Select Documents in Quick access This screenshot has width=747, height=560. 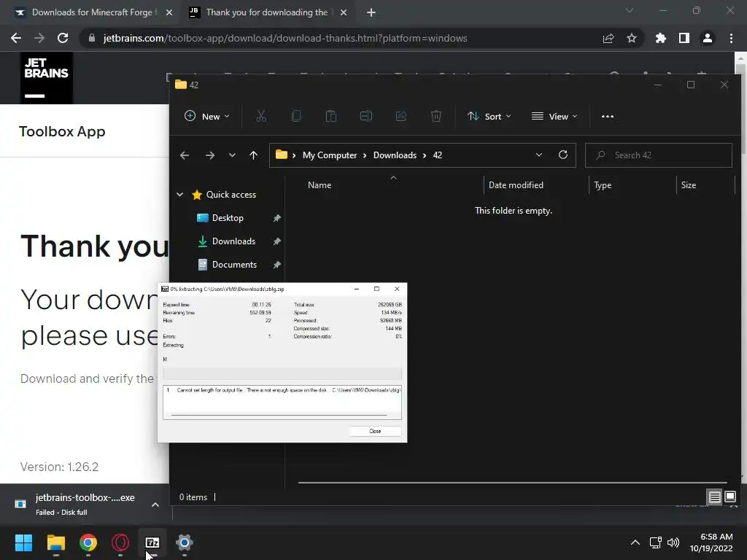pyautogui.click(x=234, y=264)
